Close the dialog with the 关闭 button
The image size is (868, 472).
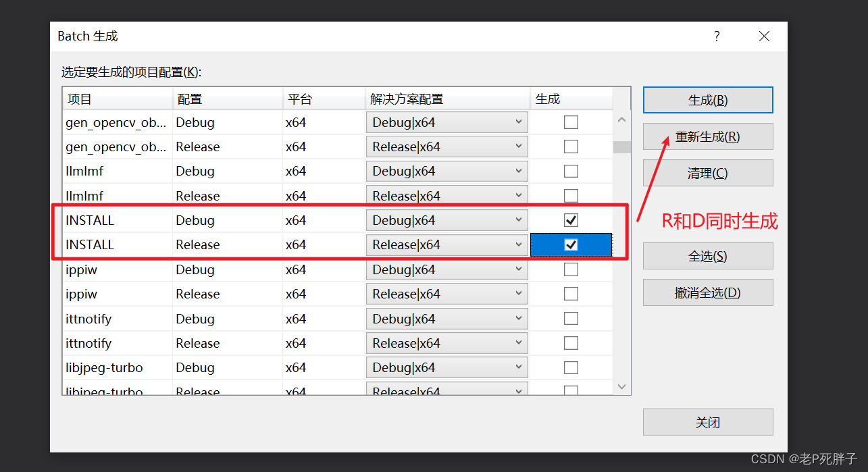707,421
